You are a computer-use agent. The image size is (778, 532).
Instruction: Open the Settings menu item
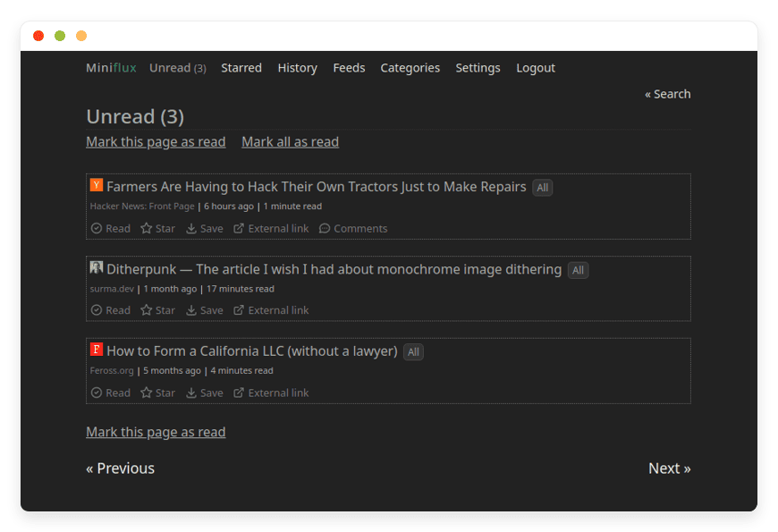click(x=478, y=68)
